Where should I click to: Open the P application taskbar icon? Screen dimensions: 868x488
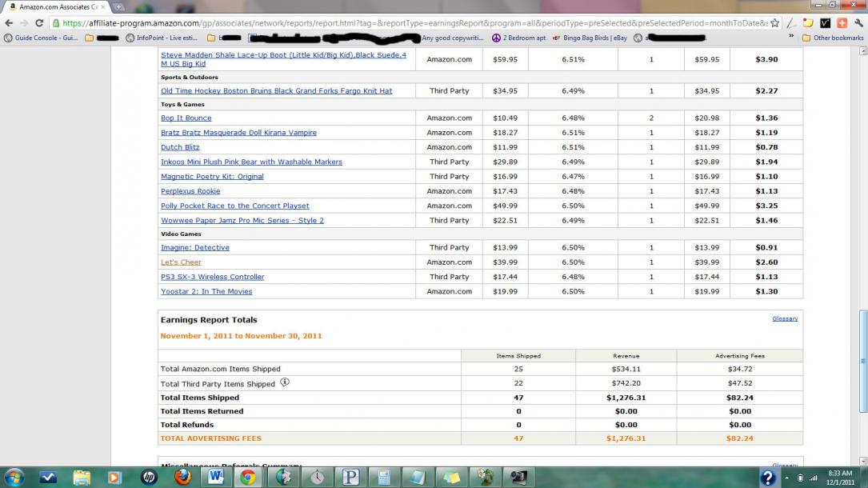point(350,478)
